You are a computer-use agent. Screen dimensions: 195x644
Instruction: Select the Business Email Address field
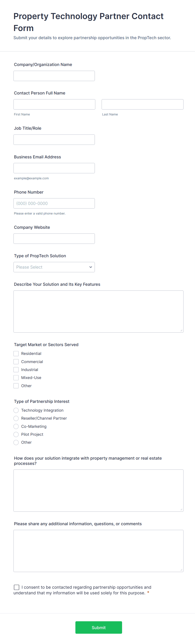click(x=54, y=168)
